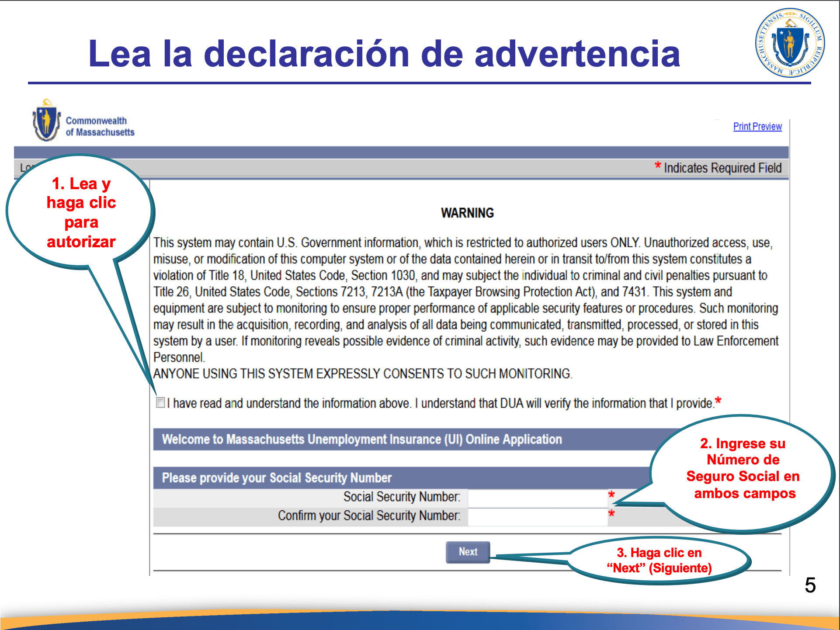Click the Massachusetts state seal icon
Viewport: 840px width, 630px height.
790,43
